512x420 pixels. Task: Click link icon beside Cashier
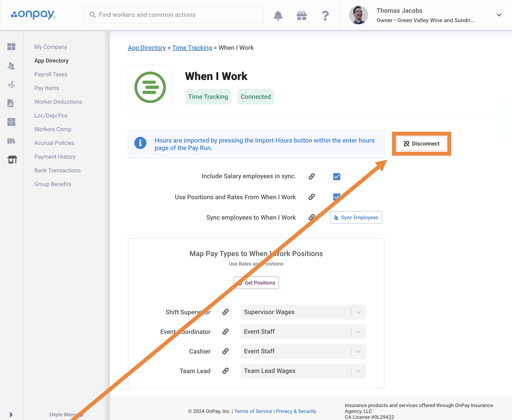[225, 351]
